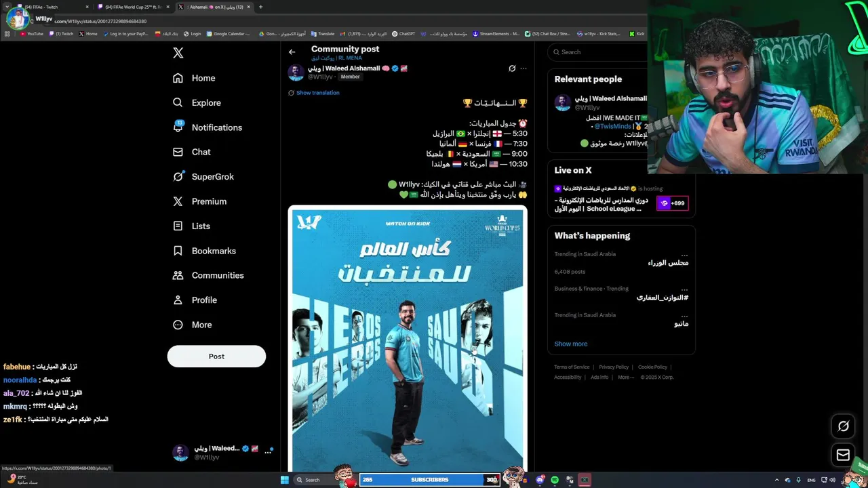This screenshot has width=868, height=488.
Task: Switch to the FIFAe World Cup 25 tab
Action: [134, 7]
